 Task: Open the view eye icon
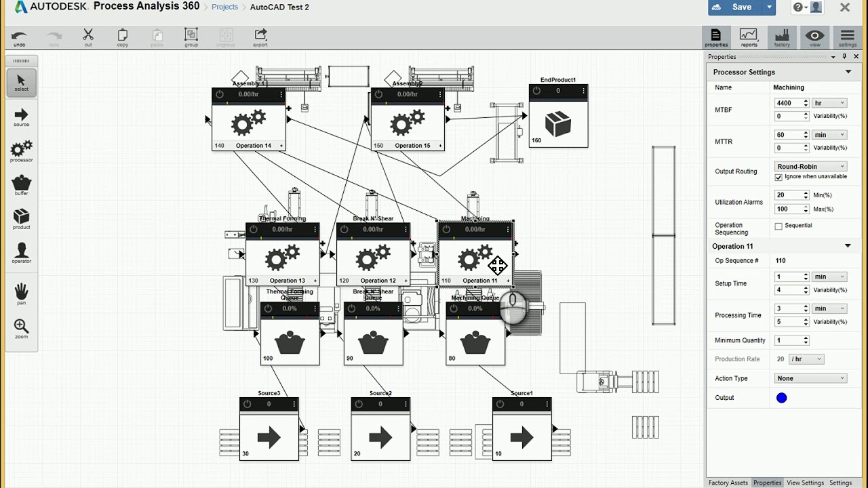pyautogui.click(x=814, y=37)
